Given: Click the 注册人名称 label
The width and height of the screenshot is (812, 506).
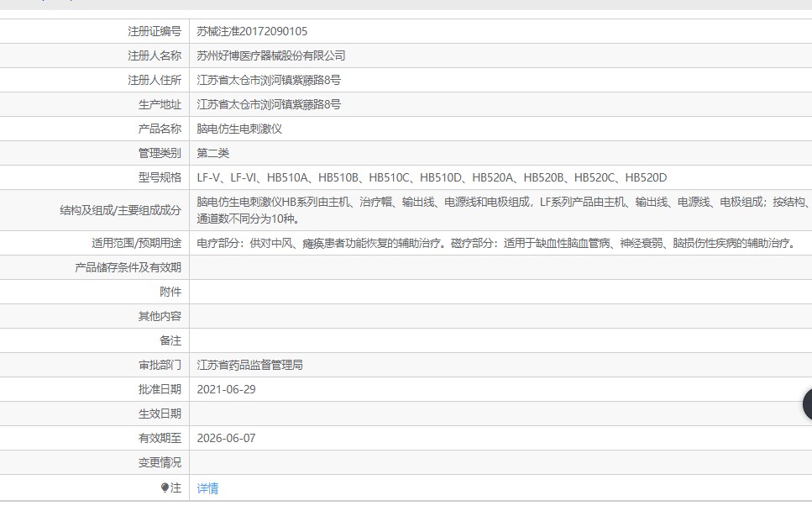Looking at the screenshot, I should [155, 56].
